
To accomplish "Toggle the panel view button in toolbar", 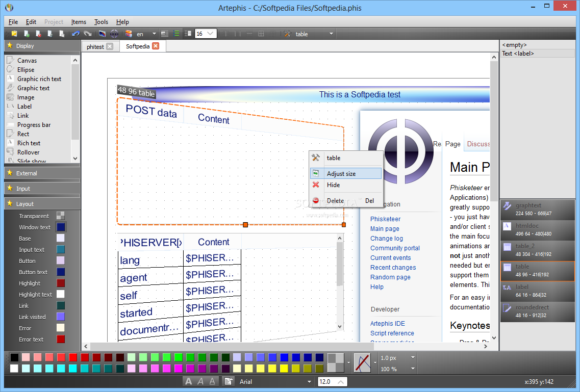I will pyautogui.click(x=165, y=34).
